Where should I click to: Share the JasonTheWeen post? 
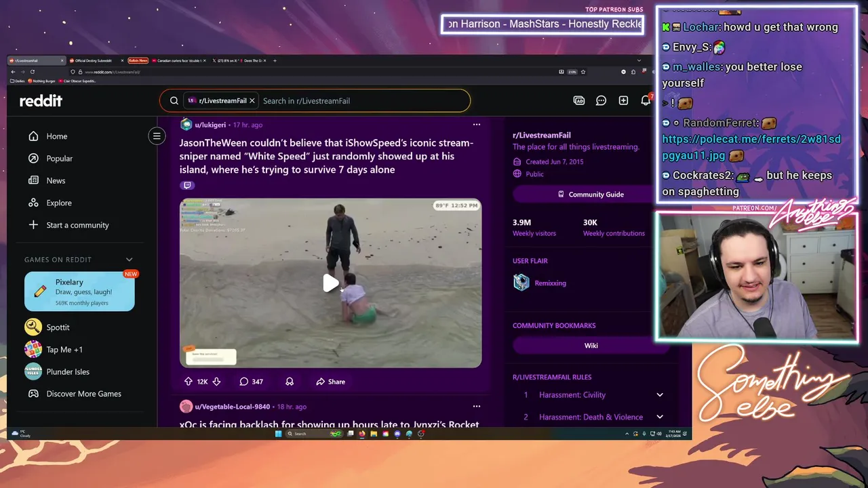coord(330,382)
